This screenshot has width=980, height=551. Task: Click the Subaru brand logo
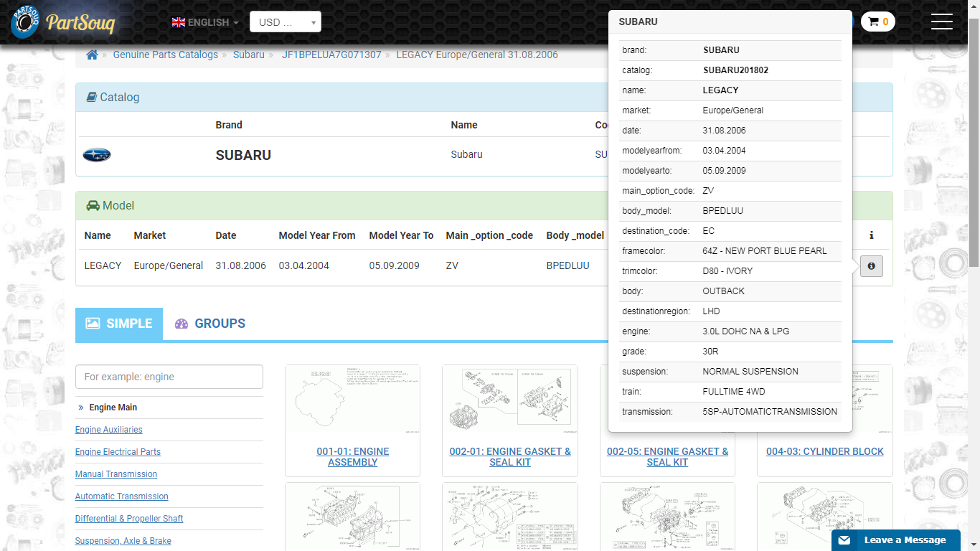pyautogui.click(x=97, y=155)
